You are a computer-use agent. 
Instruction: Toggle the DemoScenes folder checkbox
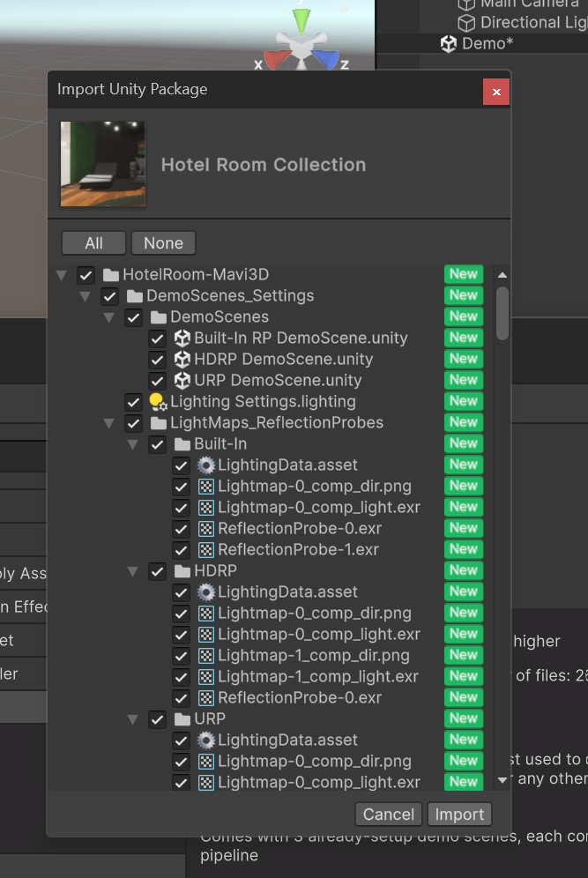(133, 317)
